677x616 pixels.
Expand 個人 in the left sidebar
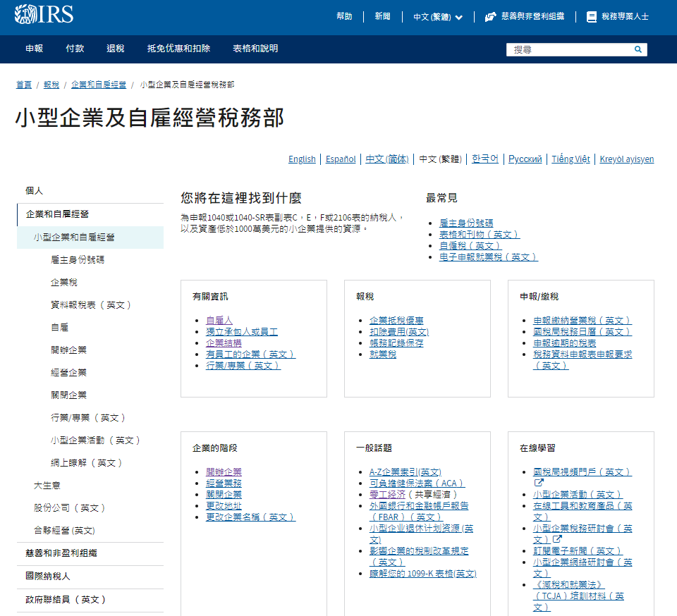pyautogui.click(x=35, y=191)
